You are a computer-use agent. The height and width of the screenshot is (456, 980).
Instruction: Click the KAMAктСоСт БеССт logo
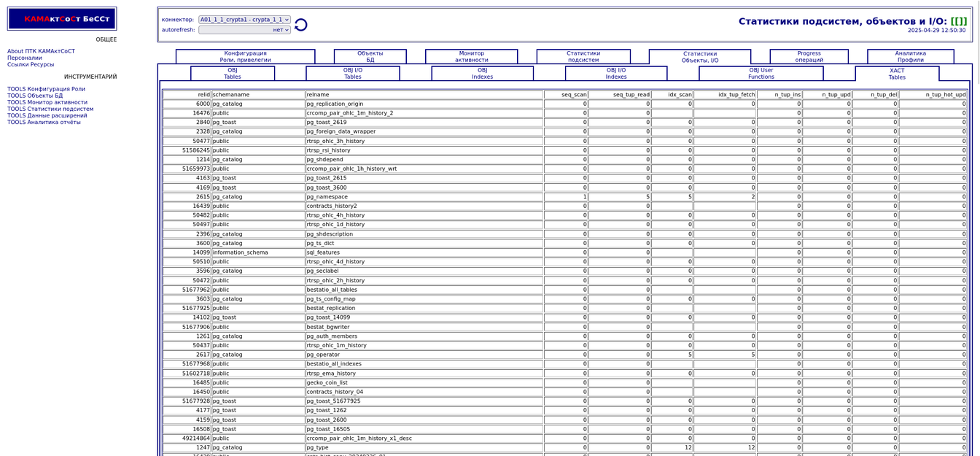[x=62, y=19]
